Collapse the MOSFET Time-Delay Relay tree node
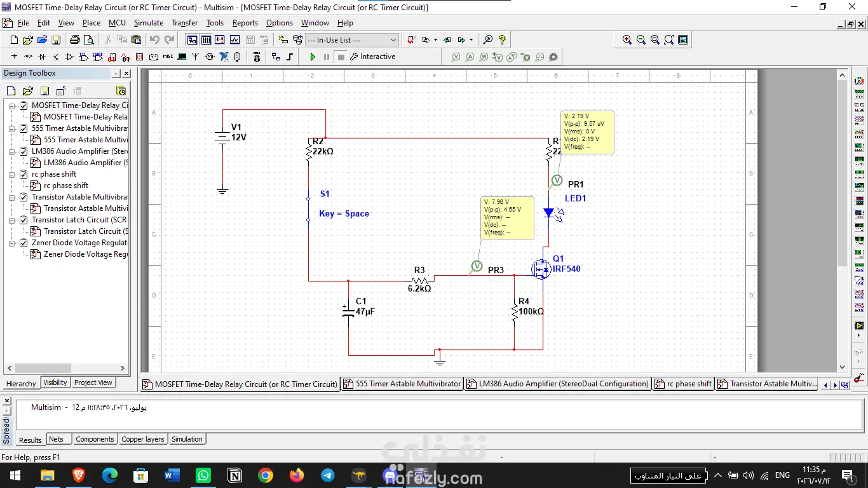The image size is (868, 488). point(12,105)
